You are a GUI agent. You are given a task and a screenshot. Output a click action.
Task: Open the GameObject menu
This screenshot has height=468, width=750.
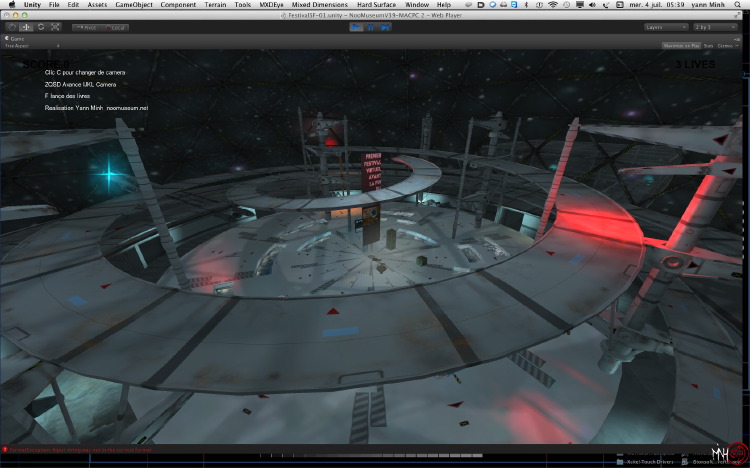134,4
